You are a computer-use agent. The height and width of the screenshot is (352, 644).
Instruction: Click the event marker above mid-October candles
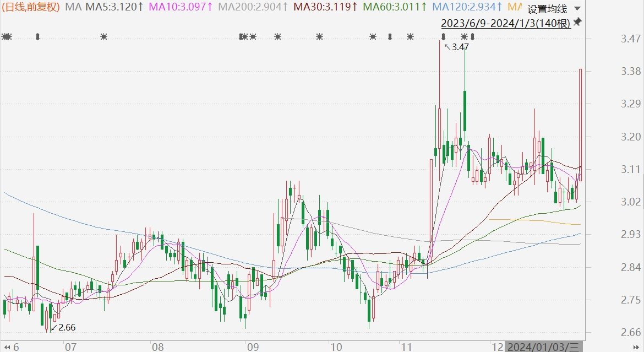tap(373, 36)
